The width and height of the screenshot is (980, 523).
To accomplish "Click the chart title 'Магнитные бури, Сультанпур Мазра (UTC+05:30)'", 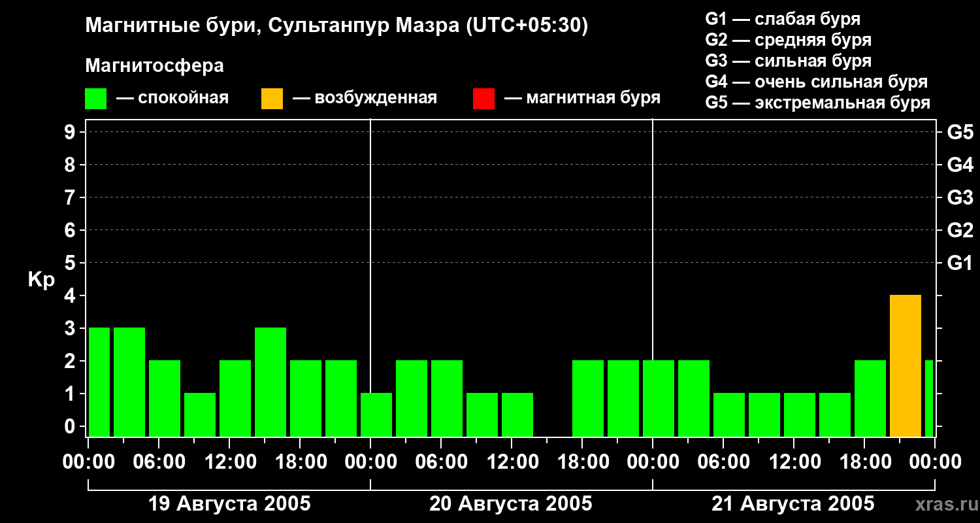I will coord(337,26).
